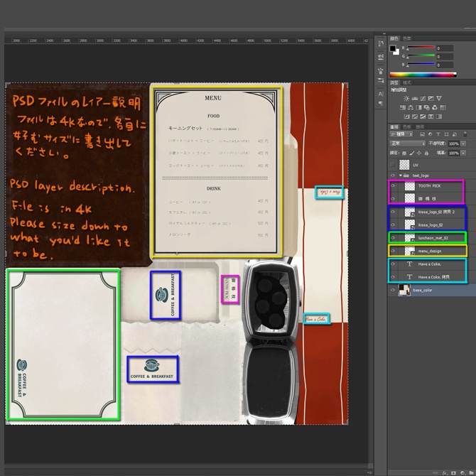Open the Character panel icon
Screen dimensions: 476x476
[381, 93]
